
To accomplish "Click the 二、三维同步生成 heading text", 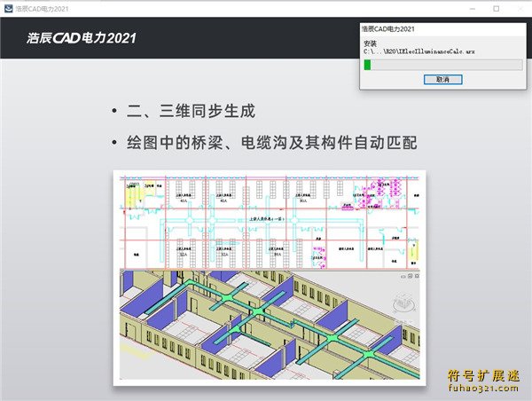I will pos(191,111).
